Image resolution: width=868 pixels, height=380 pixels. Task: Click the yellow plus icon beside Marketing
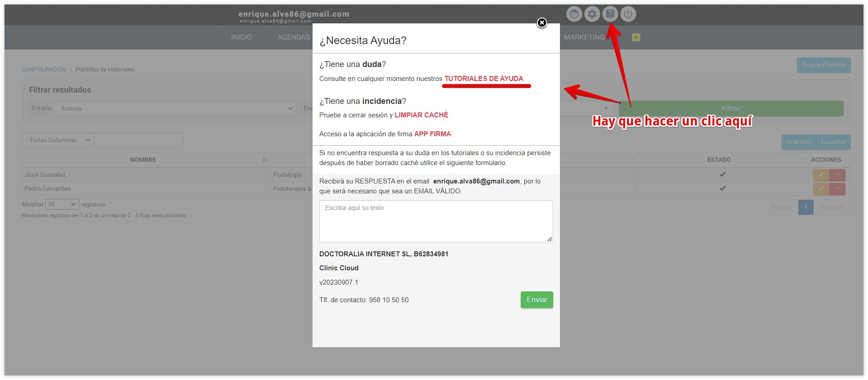point(636,37)
